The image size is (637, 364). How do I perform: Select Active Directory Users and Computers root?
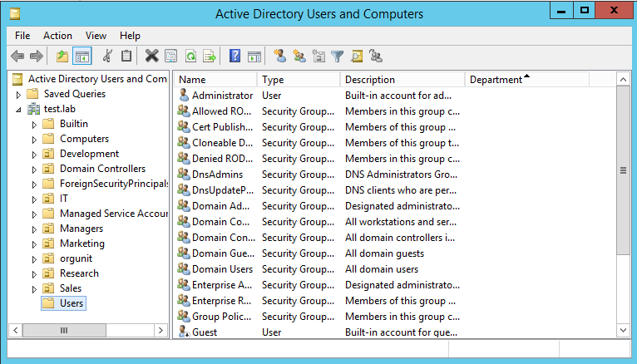[x=97, y=79]
